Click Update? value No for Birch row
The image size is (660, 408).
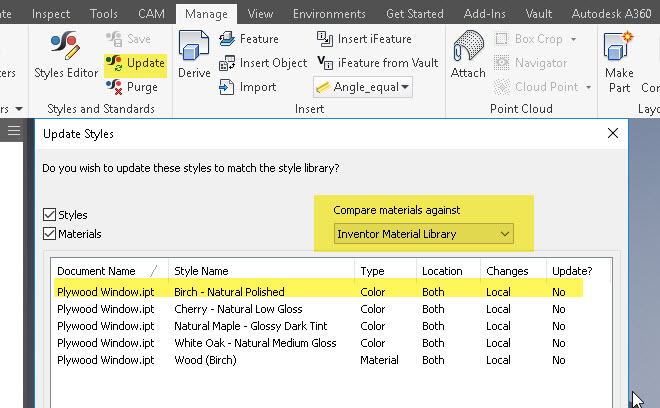click(559, 292)
